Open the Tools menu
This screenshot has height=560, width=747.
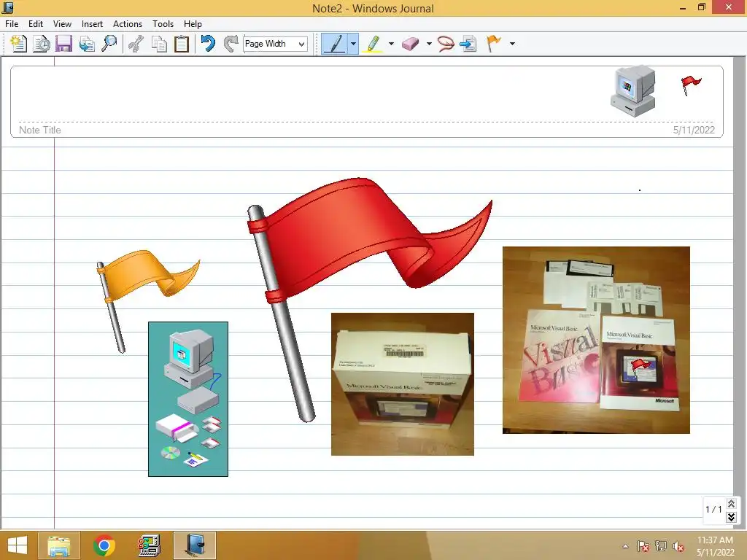tap(163, 24)
